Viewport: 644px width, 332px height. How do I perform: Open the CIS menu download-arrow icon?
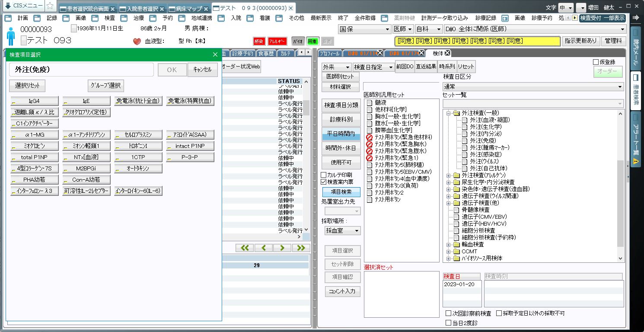click(x=8, y=6)
